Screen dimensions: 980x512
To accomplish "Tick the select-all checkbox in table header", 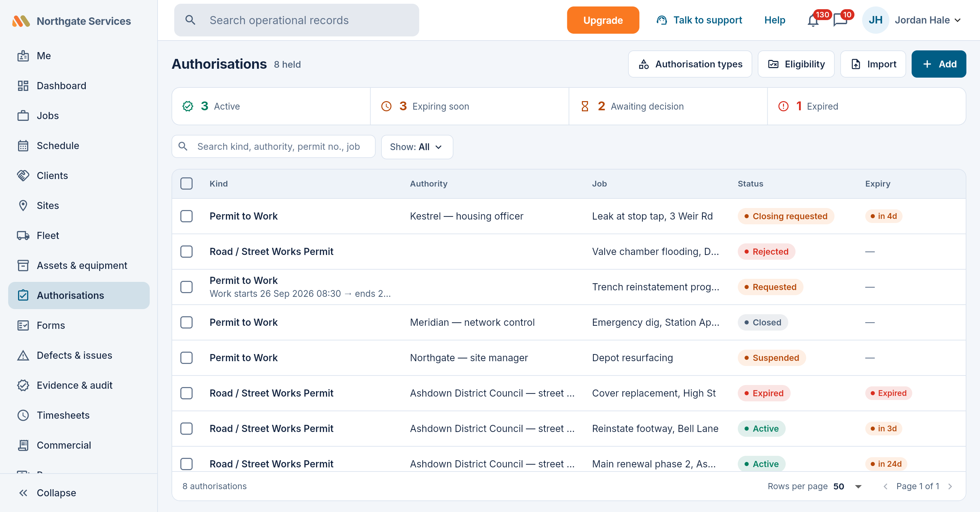I will [x=186, y=183].
